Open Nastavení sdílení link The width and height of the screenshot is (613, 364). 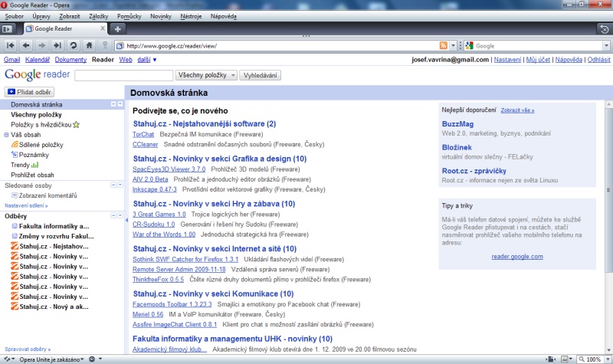[26, 205]
